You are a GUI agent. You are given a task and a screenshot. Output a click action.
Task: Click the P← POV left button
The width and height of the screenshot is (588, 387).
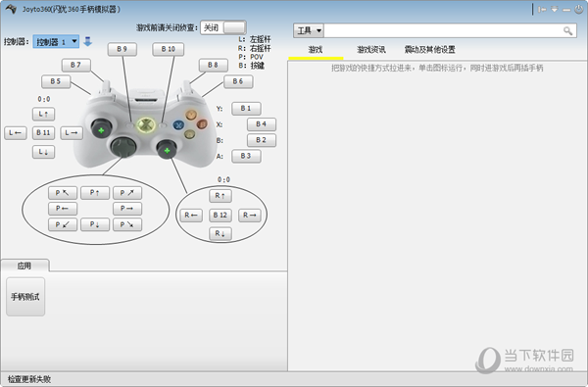(63, 209)
